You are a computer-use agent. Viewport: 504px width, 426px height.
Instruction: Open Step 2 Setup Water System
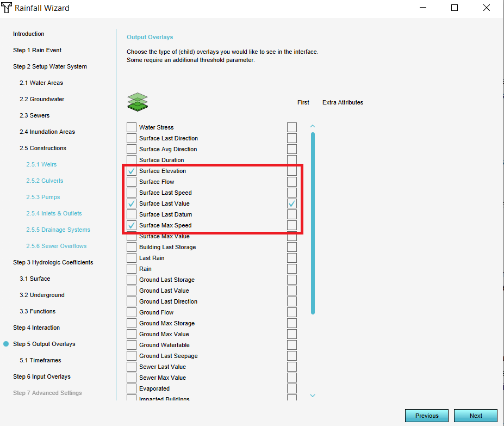(x=49, y=66)
